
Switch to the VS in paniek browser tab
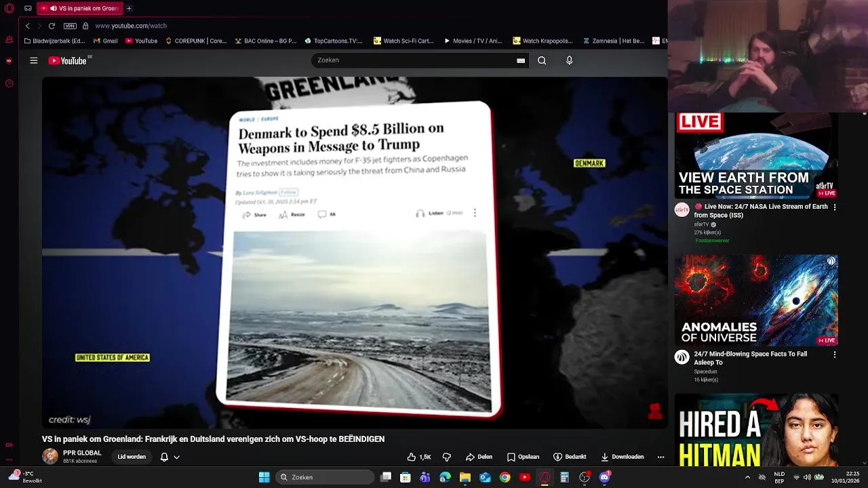(79, 8)
